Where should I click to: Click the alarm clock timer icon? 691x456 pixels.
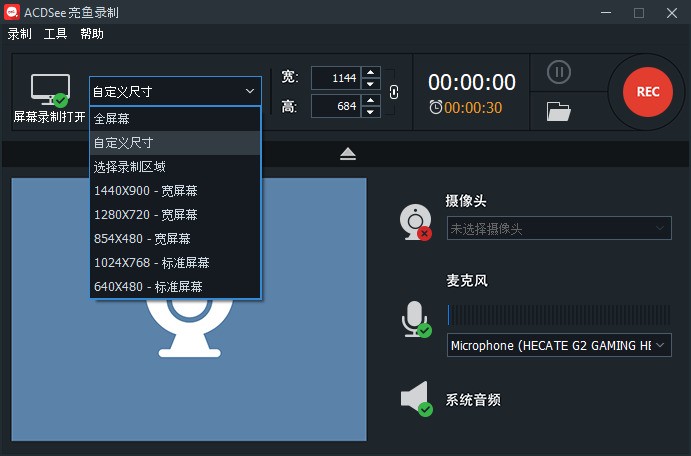point(435,107)
